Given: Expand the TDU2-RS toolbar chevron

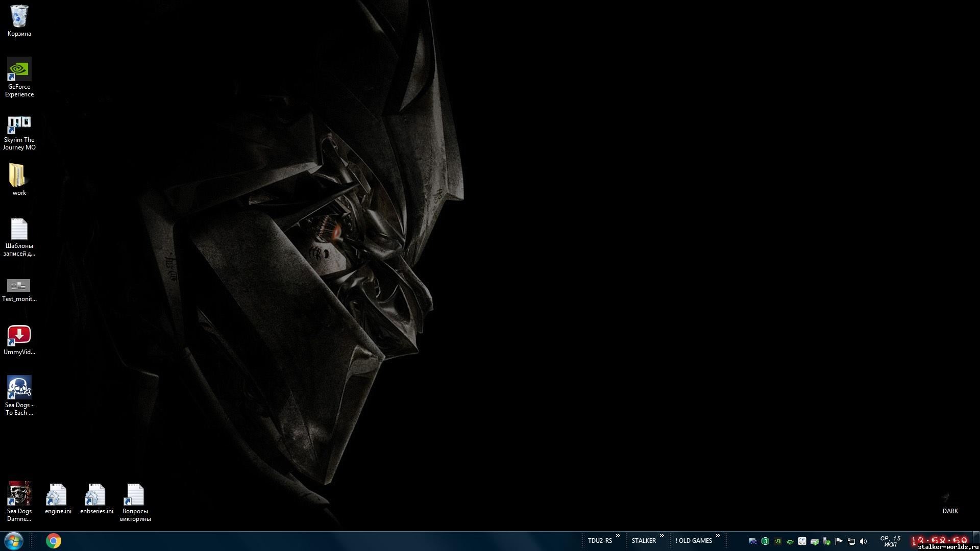Looking at the screenshot, I should click(618, 536).
